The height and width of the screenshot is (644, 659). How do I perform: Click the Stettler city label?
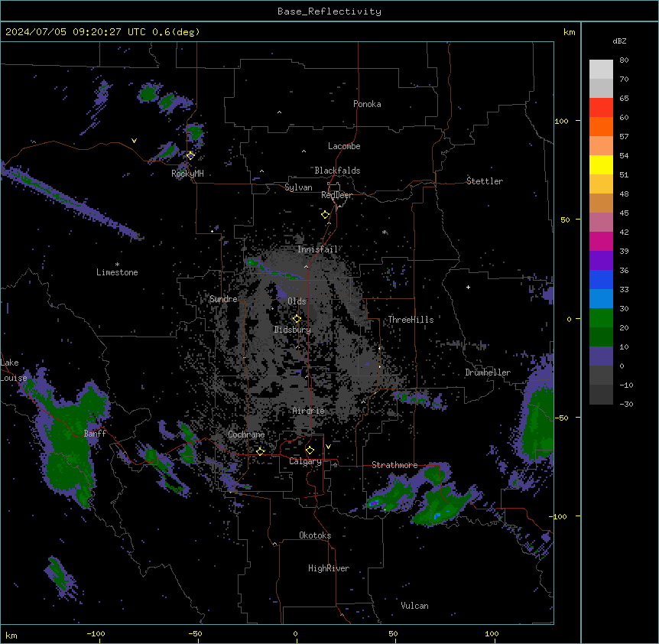point(485,181)
